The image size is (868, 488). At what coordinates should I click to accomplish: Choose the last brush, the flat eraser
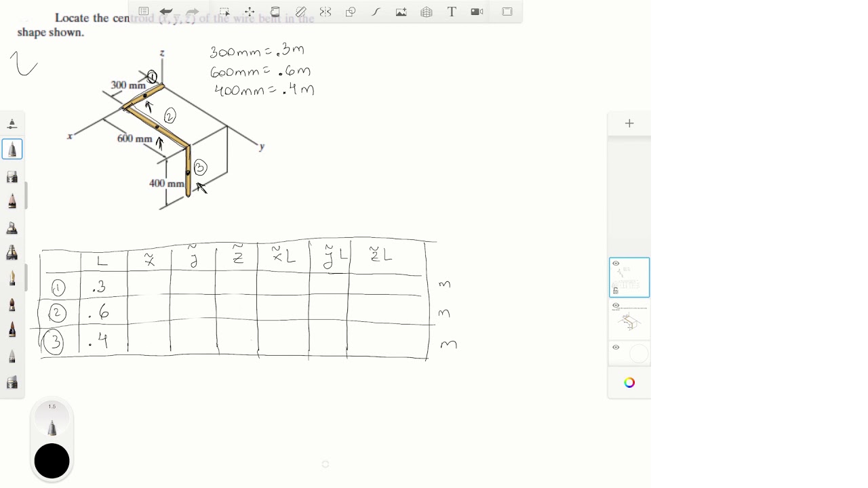tap(12, 382)
